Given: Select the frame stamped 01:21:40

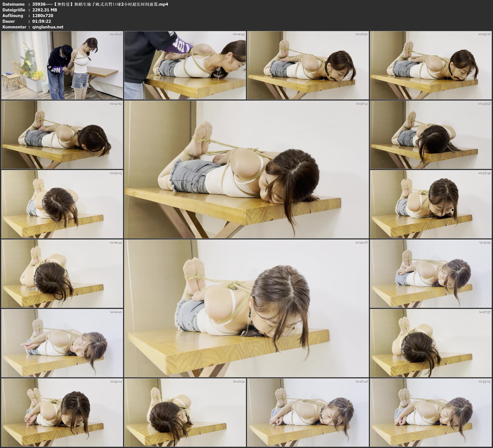Looking at the screenshot, I should (x=62, y=343).
